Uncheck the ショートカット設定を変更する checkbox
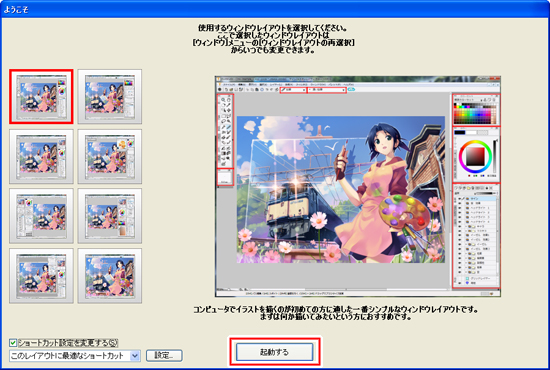This screenshot has height=370, width=550. coord(13,343)
